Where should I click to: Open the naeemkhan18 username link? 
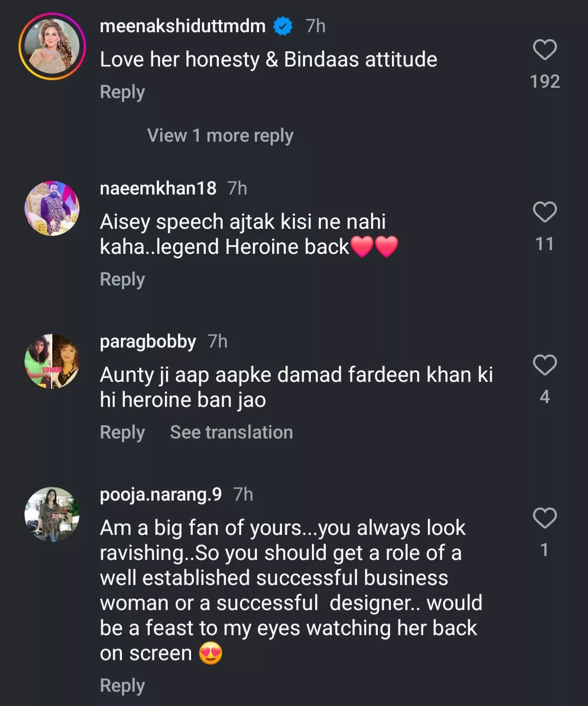tap(158, 188)
